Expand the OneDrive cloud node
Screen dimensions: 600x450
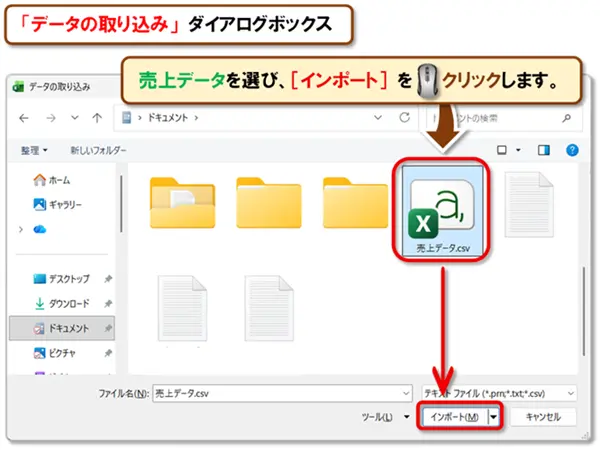tap(21, 229)
